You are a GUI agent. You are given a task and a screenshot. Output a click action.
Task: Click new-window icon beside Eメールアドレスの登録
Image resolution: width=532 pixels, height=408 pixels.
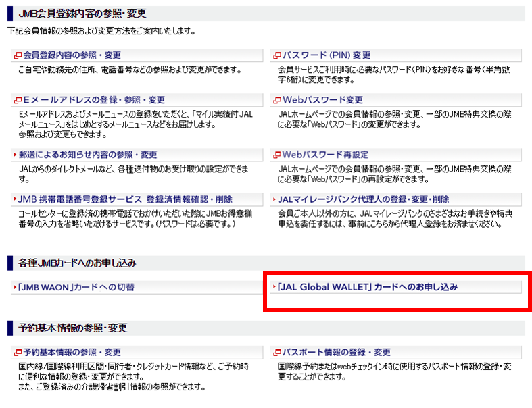[18, 100]
